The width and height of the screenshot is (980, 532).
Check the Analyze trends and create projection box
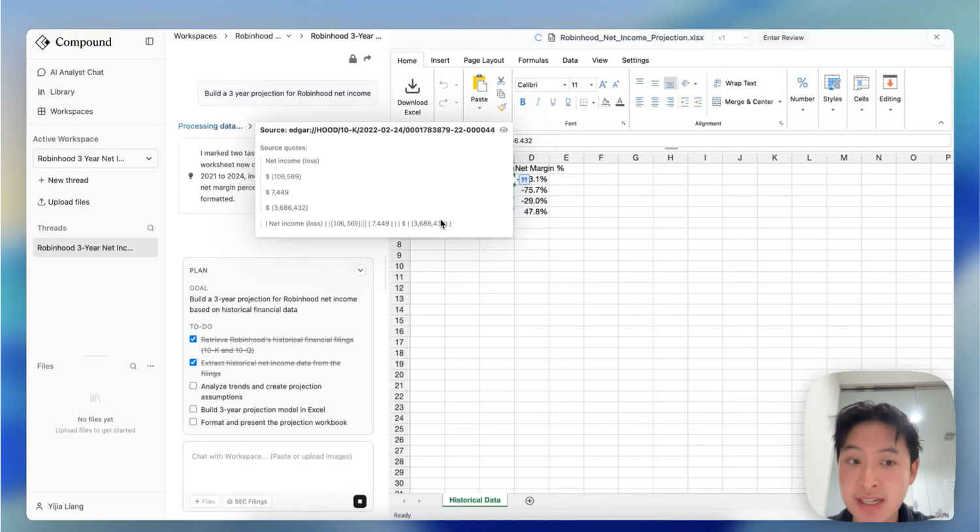point(193,386)
